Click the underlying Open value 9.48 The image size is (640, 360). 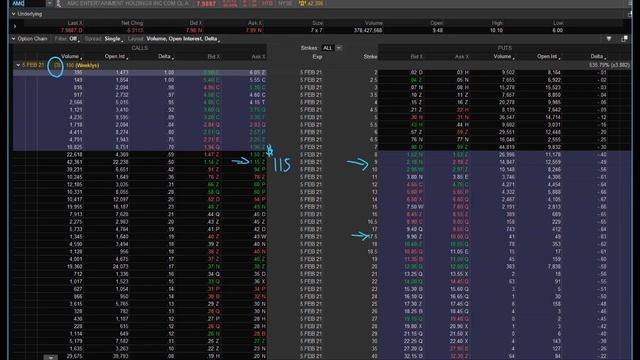click(438, 30)
